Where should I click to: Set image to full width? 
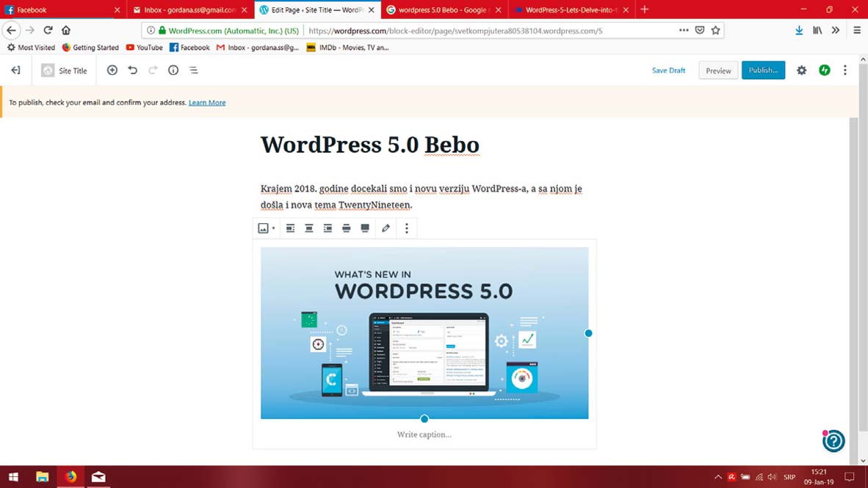click(x=365, y=228)
